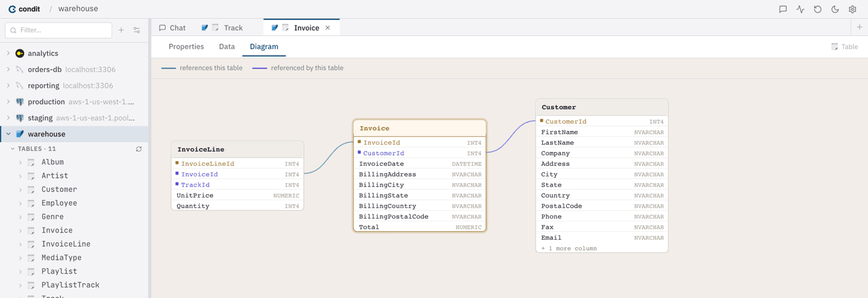This screenshot has height=298, width=868.
Task: Expand the reporting connection
Action: click(9, 86)
